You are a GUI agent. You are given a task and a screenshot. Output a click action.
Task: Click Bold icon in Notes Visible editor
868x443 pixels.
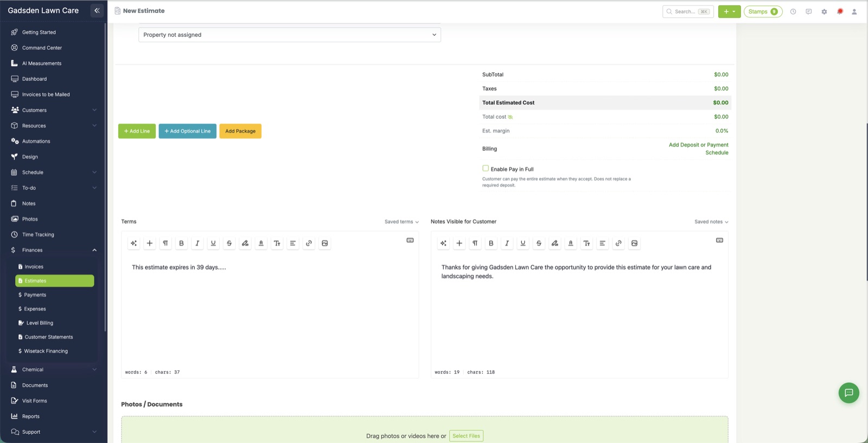(x=491, y=243)
